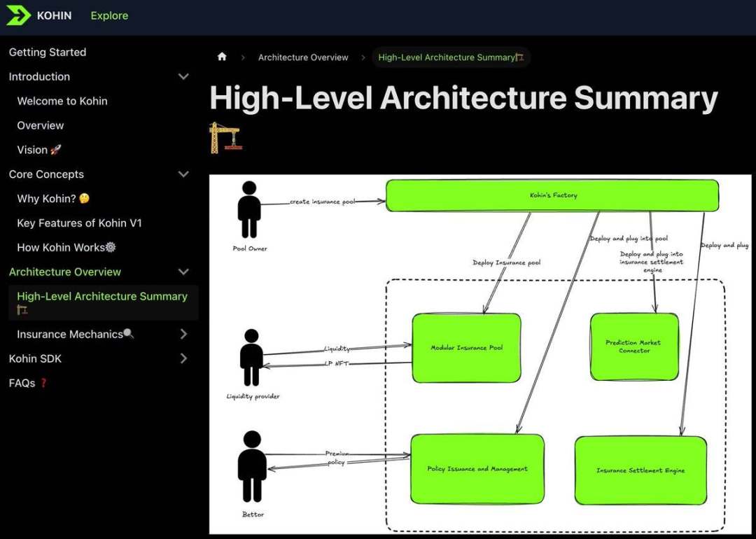The width and height of the screenshot is (756, 539).
Task: Click the Pool Owner person icon
Action: 248,211
